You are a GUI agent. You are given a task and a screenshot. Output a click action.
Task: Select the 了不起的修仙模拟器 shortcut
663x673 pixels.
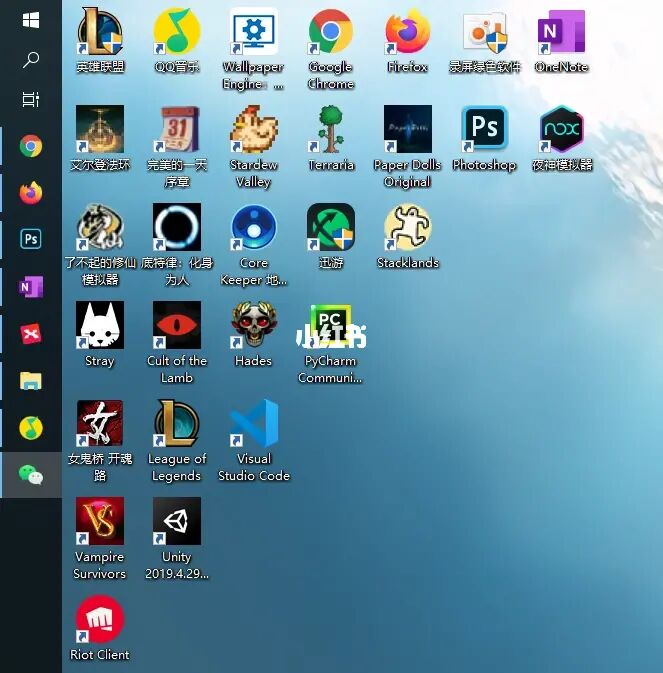click(x=100, y=227)
